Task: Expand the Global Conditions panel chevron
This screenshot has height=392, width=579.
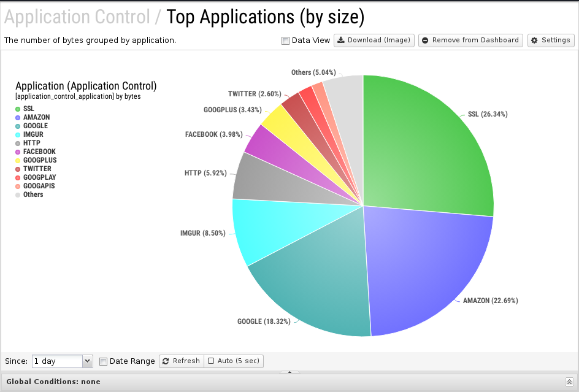Action: [x=569, y=382]
